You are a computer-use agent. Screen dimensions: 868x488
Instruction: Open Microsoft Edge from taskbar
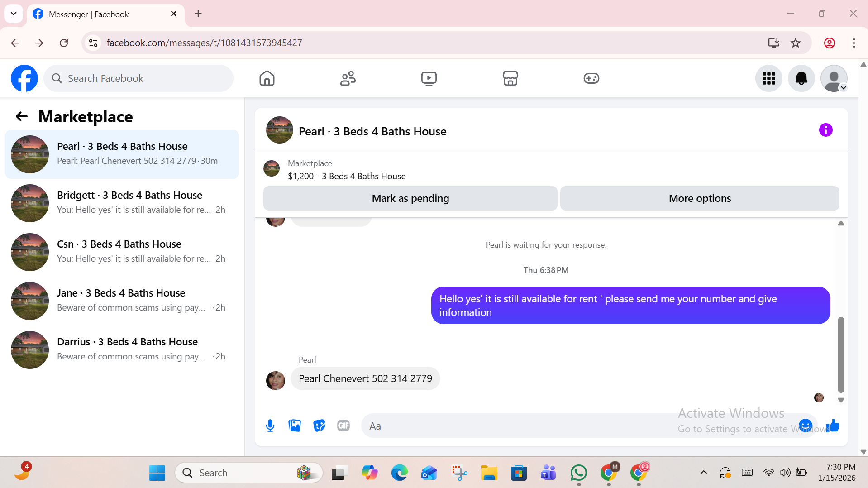pyautogui.click(x=399, y=473)
